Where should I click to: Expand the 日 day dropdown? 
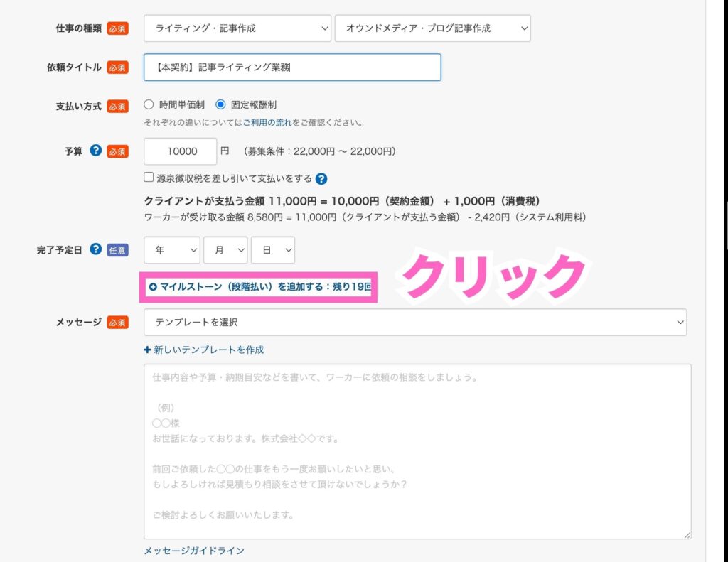273,250
